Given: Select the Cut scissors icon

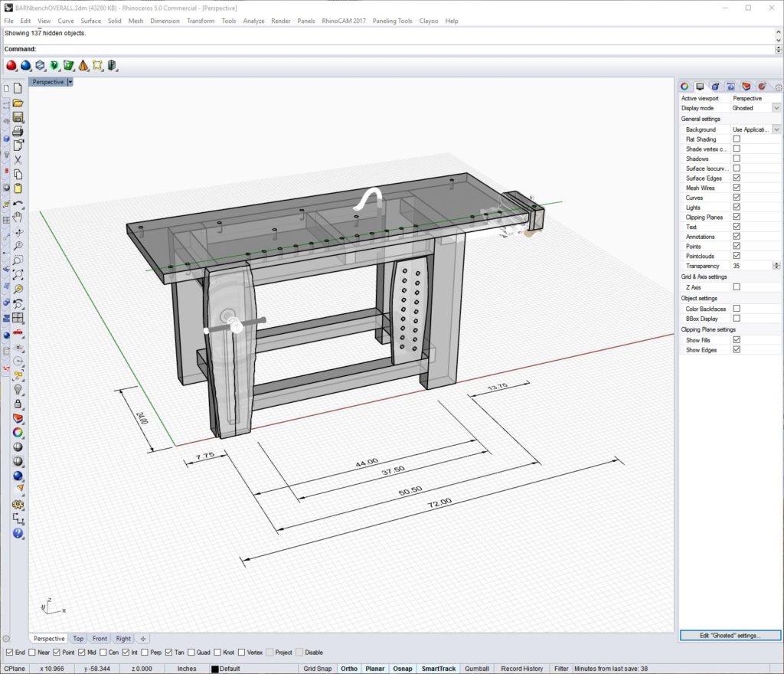Looking at the screenshot, I should click(18, 159).
